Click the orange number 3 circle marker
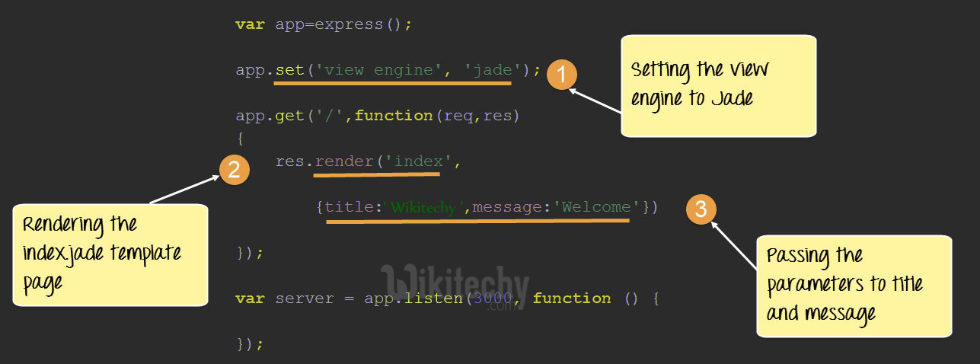 coord(701,209)
